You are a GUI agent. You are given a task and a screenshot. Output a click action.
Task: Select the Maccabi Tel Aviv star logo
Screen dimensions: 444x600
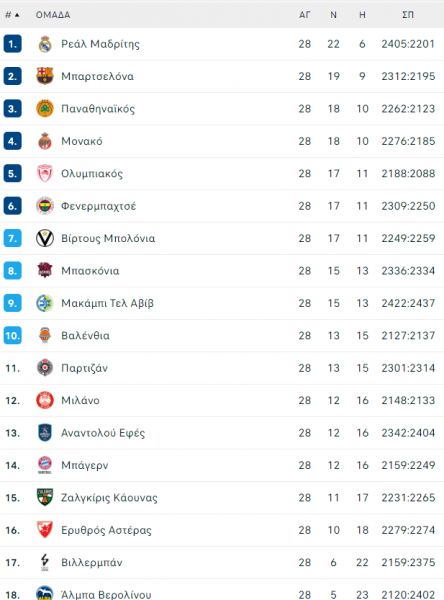45,303
